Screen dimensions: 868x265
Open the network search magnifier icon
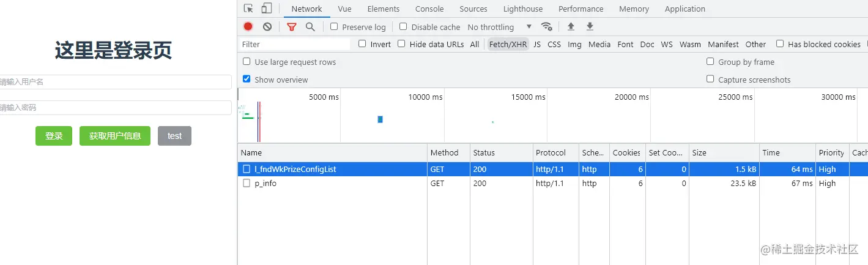tap(310, 27)
